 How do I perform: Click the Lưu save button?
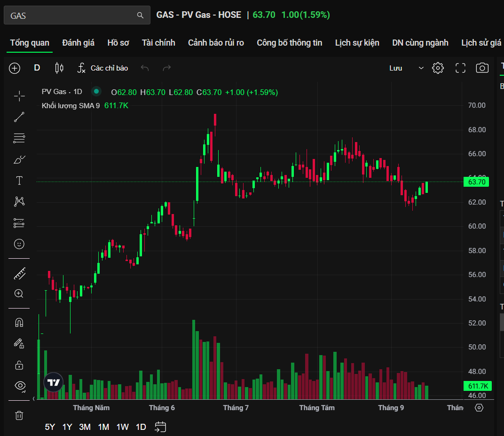(x=396, y=68)
